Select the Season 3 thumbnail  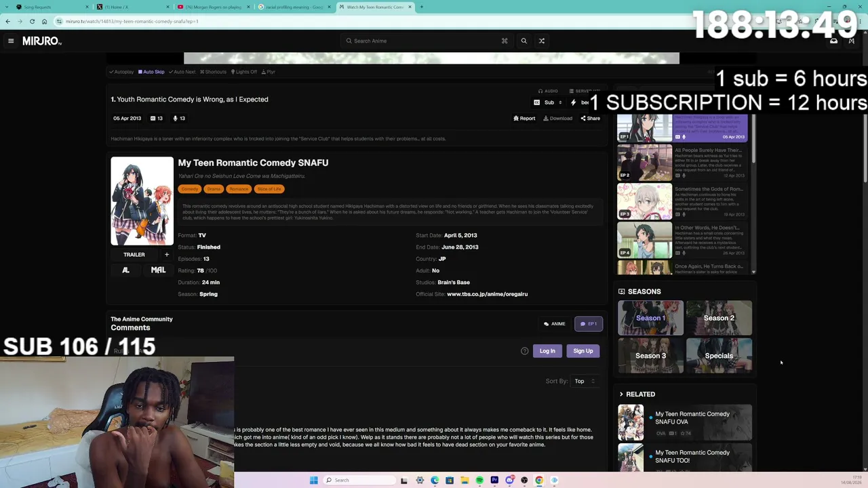650,356
